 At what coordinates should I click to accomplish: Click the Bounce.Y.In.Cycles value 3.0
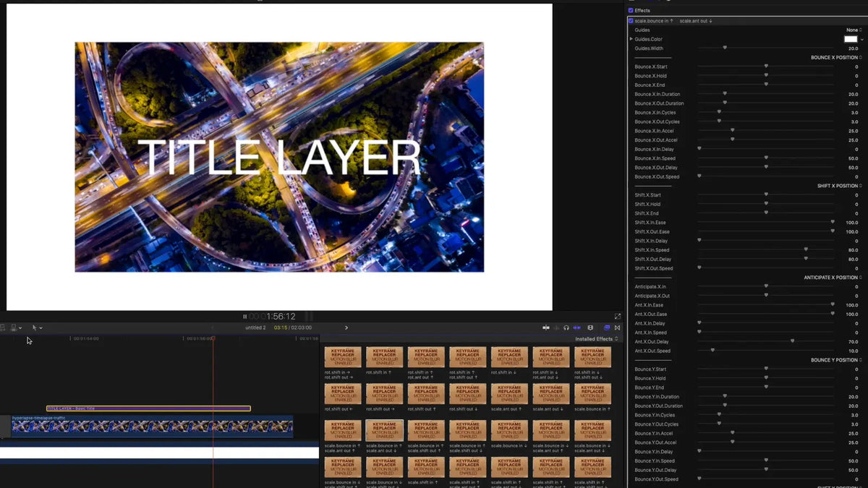854,415
